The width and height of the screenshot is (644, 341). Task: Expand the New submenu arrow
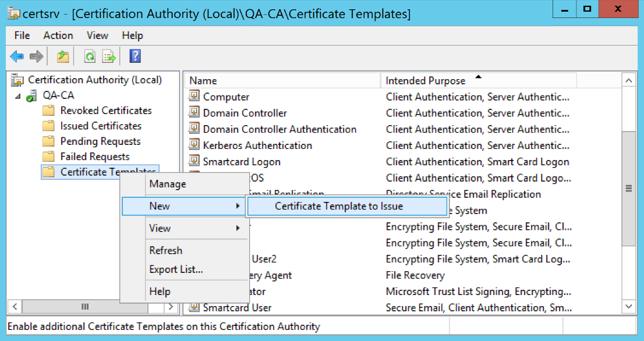238,206
